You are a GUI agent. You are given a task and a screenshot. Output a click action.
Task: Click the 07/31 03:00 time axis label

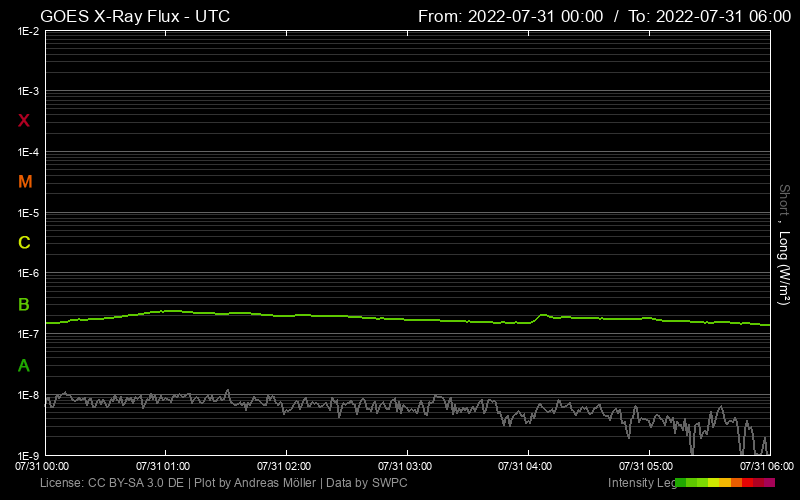tap(405, 466)
